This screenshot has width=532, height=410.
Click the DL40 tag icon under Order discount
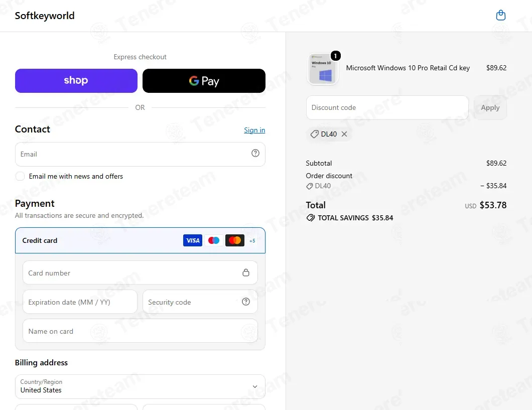coord(310,186)
